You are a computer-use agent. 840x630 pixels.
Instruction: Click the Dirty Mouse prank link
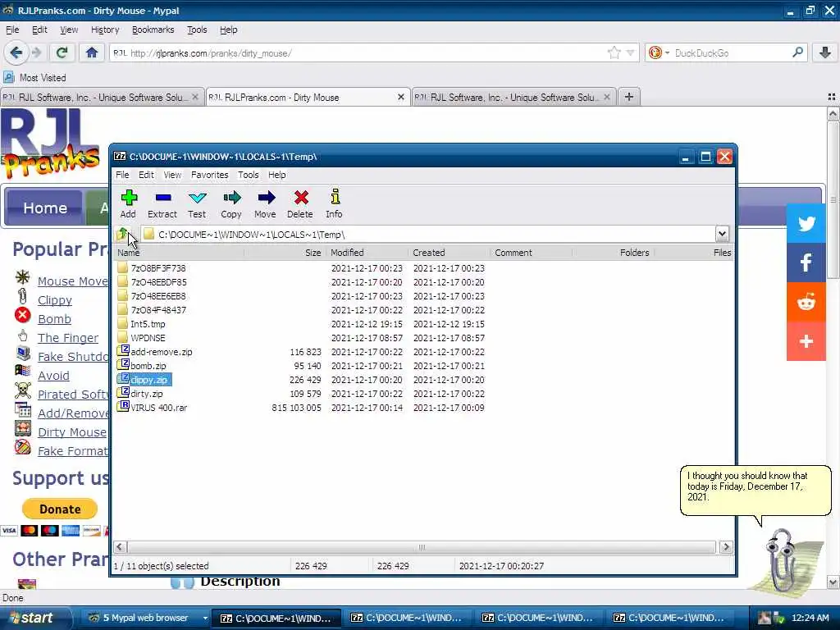[x=72, y=431]
